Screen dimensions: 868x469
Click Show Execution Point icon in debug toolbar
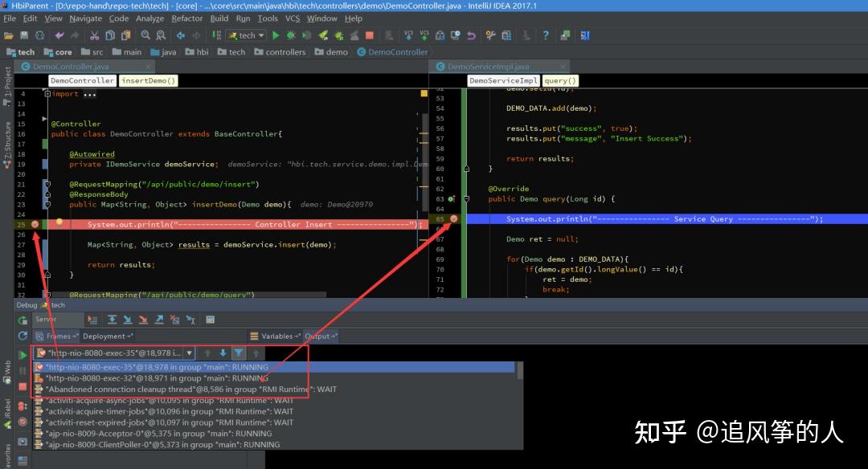92,320
